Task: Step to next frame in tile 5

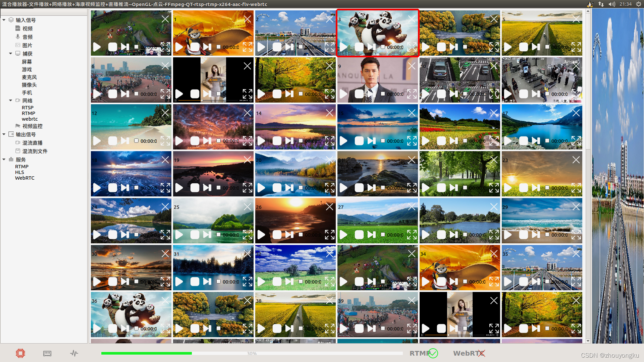Action: pos(536,47)
